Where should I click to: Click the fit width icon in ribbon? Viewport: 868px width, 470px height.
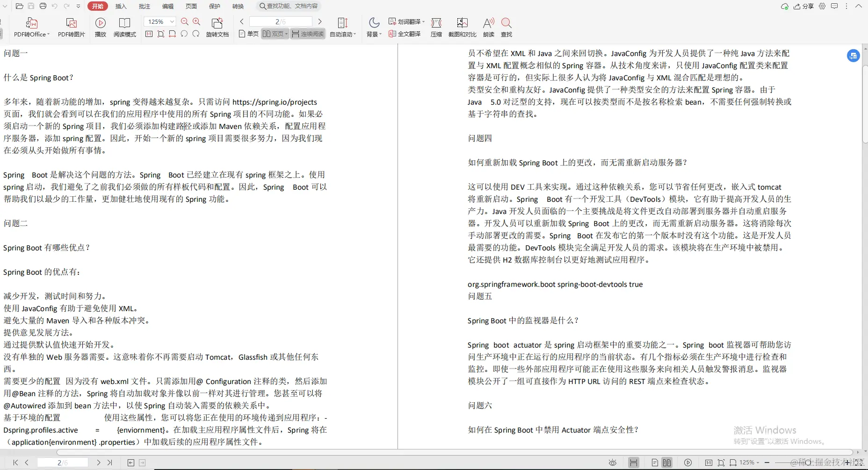tap(173, 34)
